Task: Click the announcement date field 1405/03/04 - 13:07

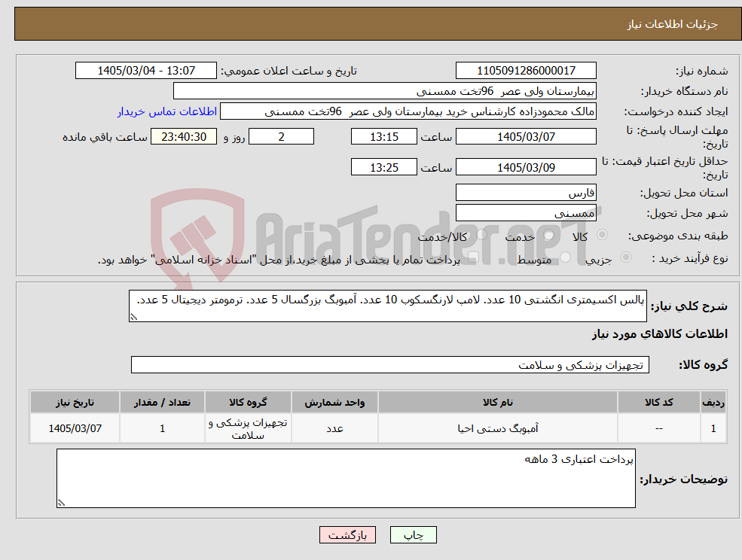Action: 145,71
